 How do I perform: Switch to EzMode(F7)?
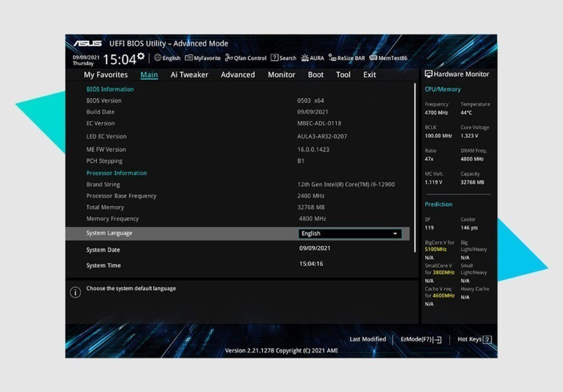421,339
